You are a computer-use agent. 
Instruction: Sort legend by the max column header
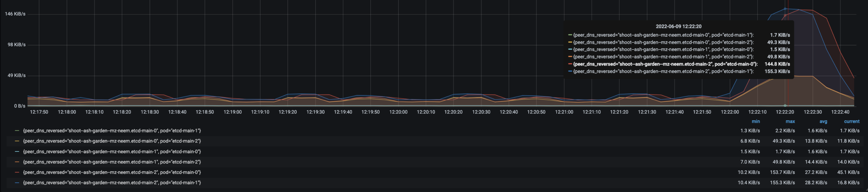790,122
